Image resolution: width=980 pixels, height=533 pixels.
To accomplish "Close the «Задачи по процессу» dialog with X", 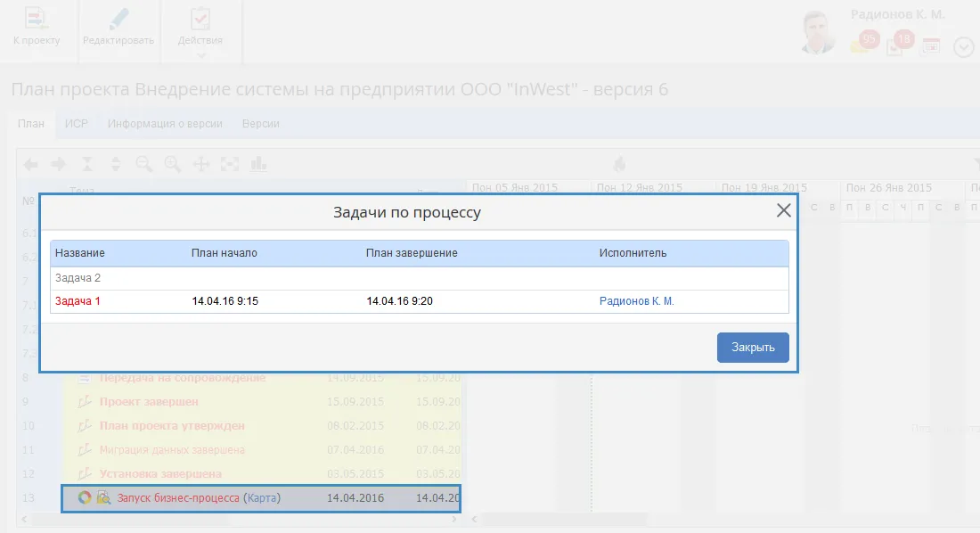I will tap(783, 211).
